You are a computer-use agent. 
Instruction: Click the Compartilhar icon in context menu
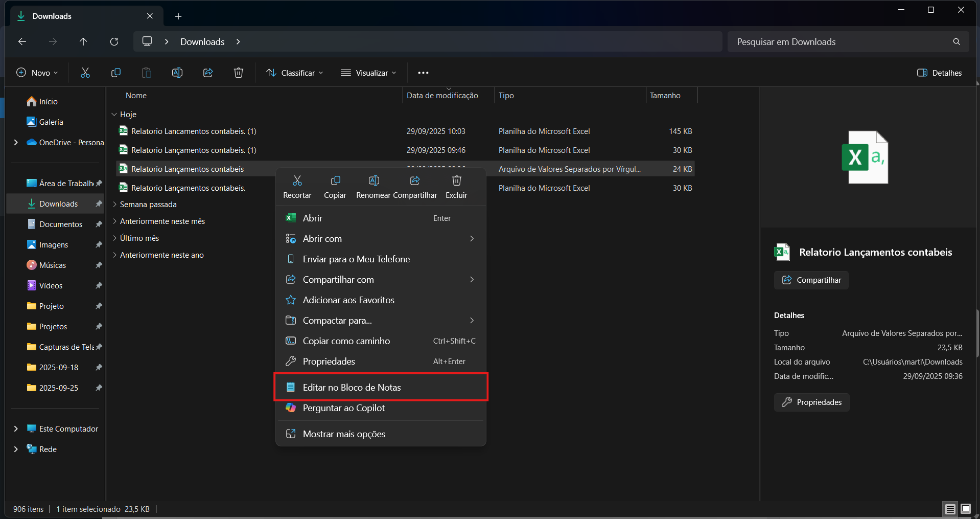(415, 181)
